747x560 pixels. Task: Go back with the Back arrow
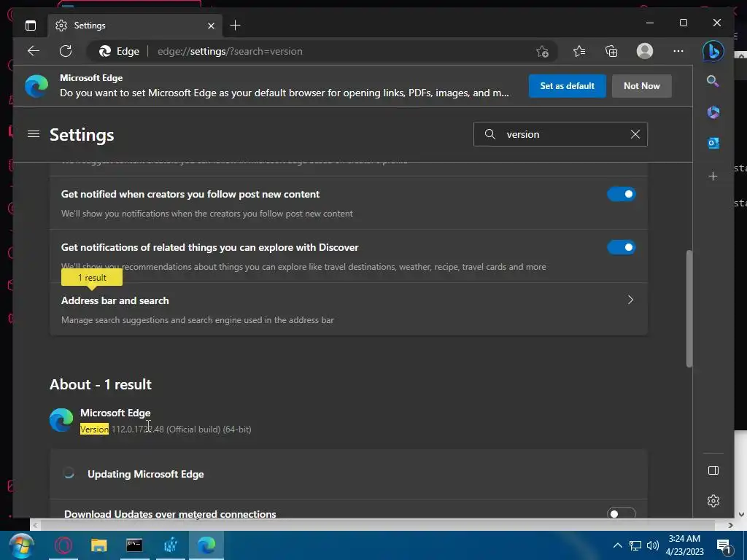[x=34, y=51]
